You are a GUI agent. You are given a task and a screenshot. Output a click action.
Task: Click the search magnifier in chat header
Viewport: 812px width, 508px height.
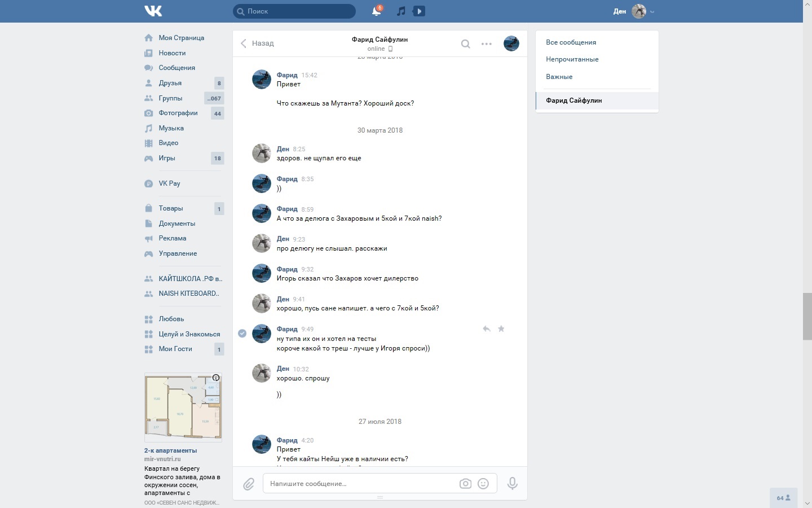pos(465,43)
